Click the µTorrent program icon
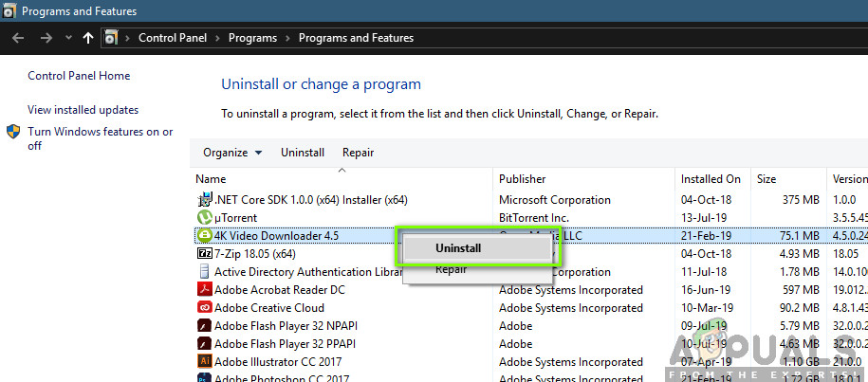The image size is (868, 382). (204, 218)
